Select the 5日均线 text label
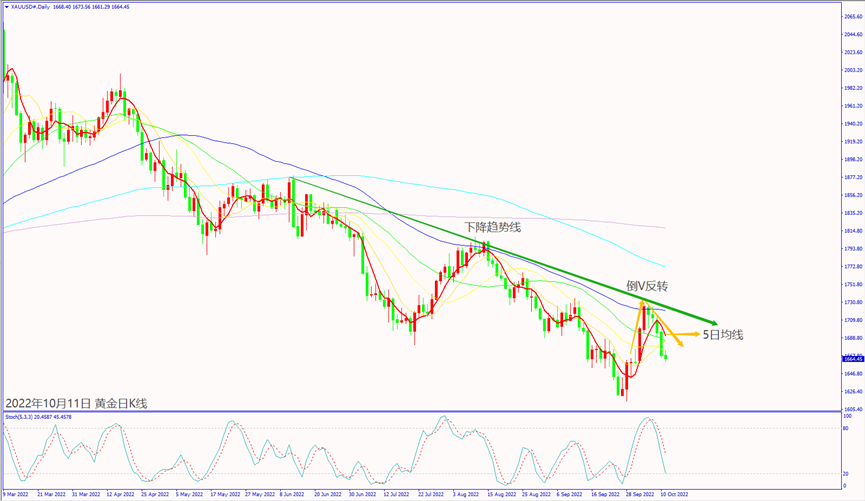 pos(722,335)
